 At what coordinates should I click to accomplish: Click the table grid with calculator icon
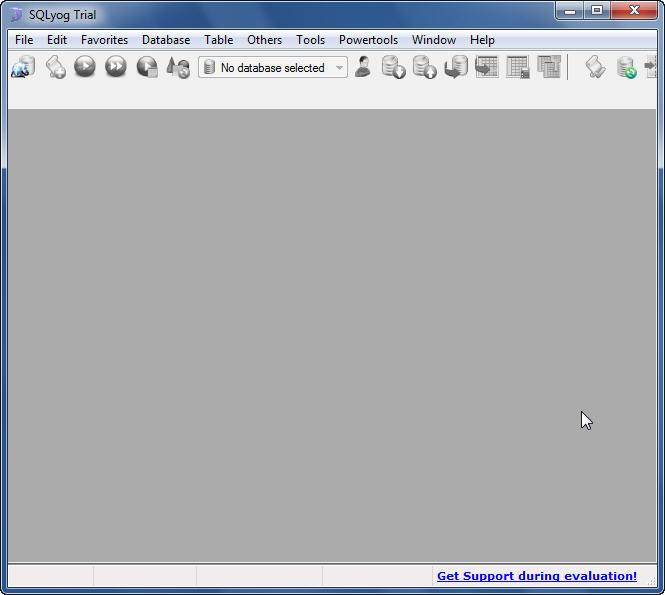point(518,67)
